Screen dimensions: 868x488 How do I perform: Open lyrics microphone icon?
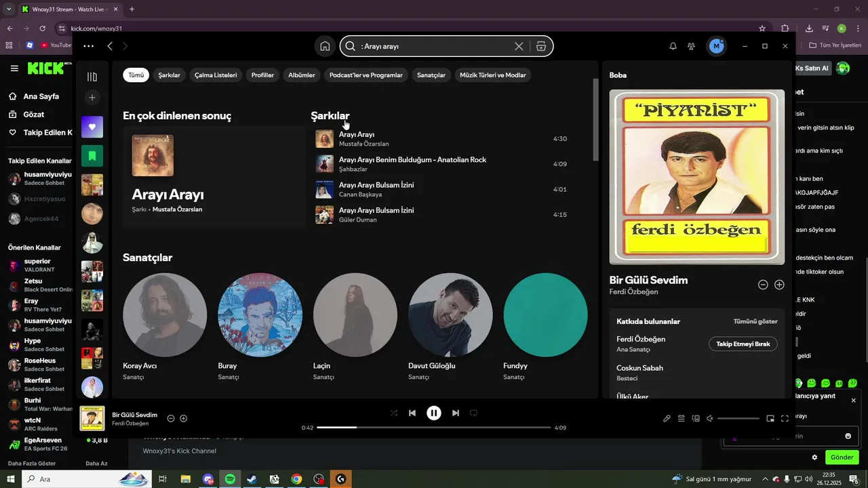667,418
